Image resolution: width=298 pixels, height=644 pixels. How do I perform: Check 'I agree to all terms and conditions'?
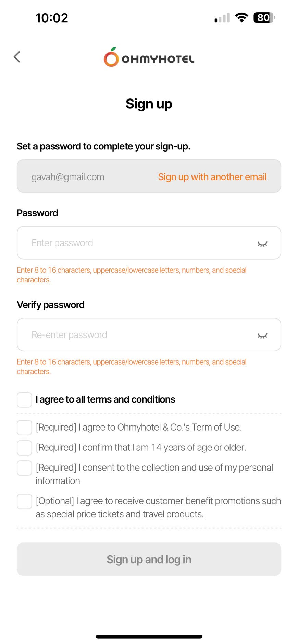click(25, 400)
